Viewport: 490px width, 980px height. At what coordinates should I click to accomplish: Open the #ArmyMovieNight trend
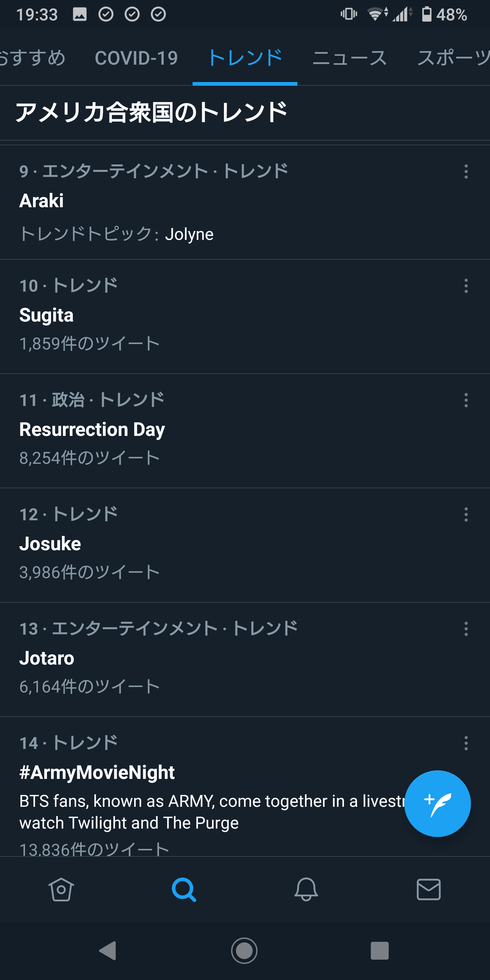pos(97,772)
